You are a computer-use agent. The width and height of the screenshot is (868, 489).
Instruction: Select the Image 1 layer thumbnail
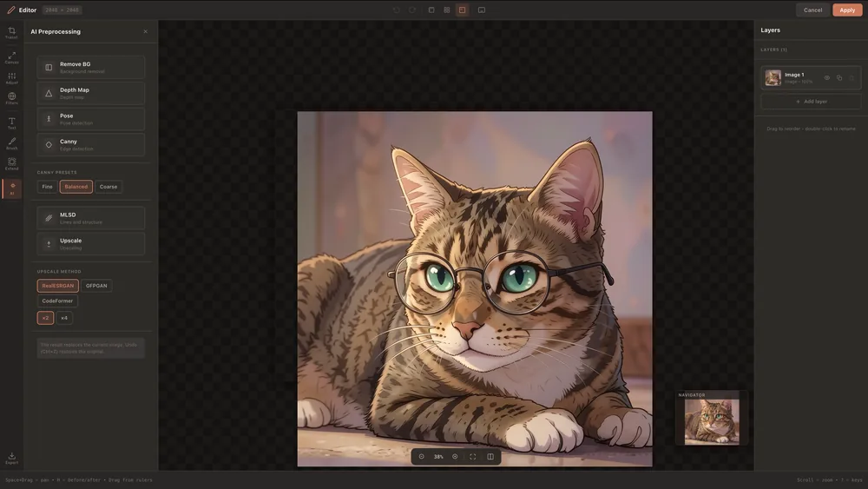773,77
